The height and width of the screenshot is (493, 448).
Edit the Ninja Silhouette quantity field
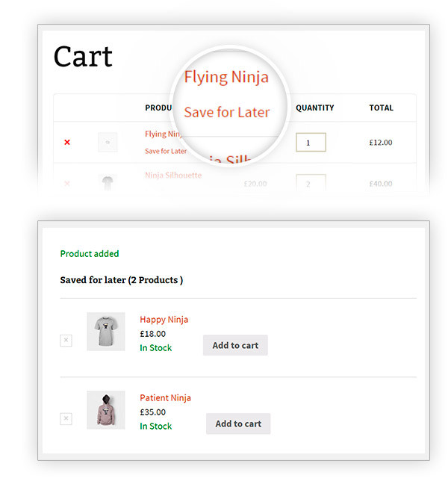click(x=311, y=184)
